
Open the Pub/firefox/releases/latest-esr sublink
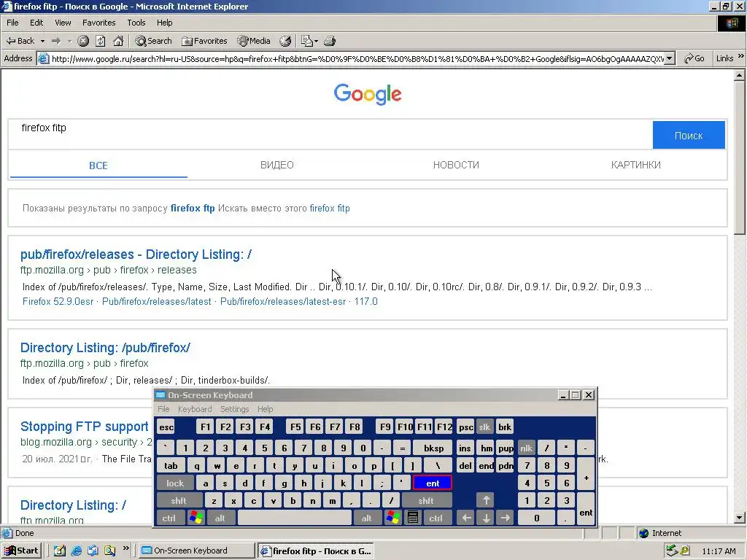(x=283, y=301)
